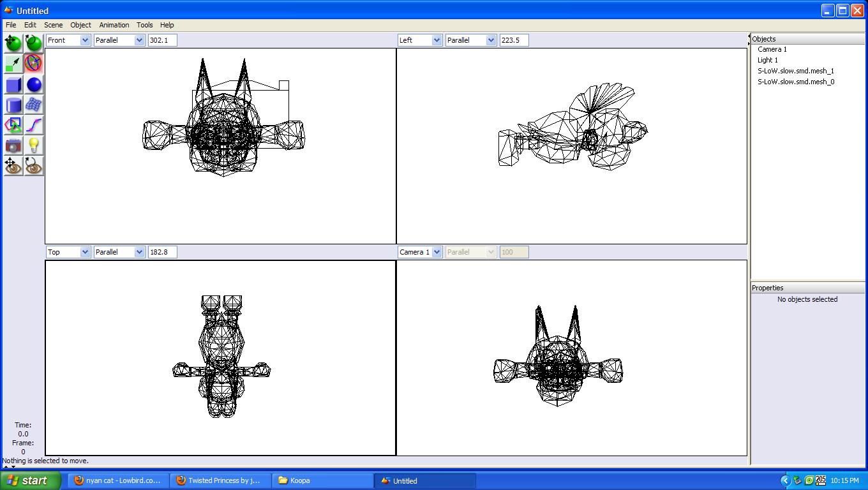Viewport: 868px width, 490px height.
Task: Select the Move Viewpoint eye tool
Action: coord(13,165)
